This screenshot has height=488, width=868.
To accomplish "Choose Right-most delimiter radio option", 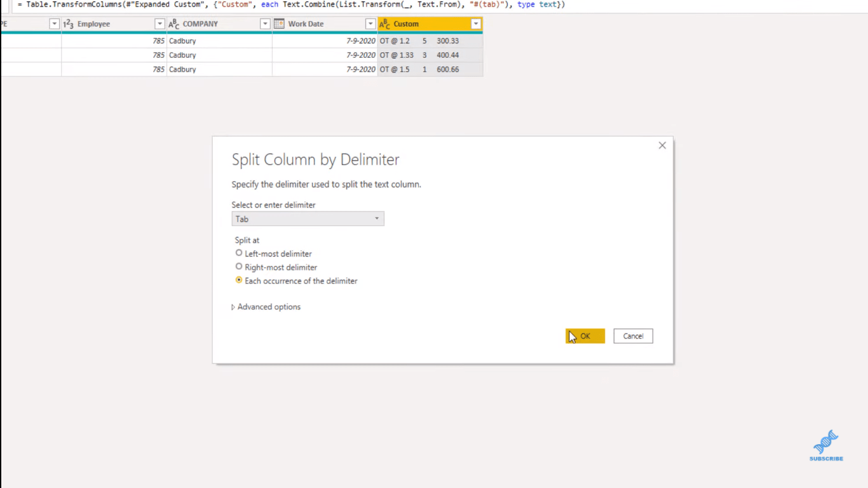I will click(239, 267).
